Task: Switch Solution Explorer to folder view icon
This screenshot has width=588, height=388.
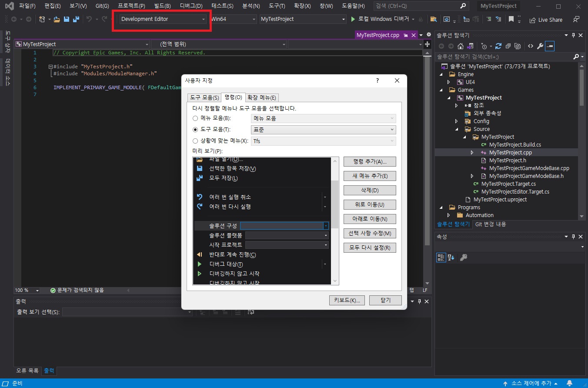Action: coord(470,46)
